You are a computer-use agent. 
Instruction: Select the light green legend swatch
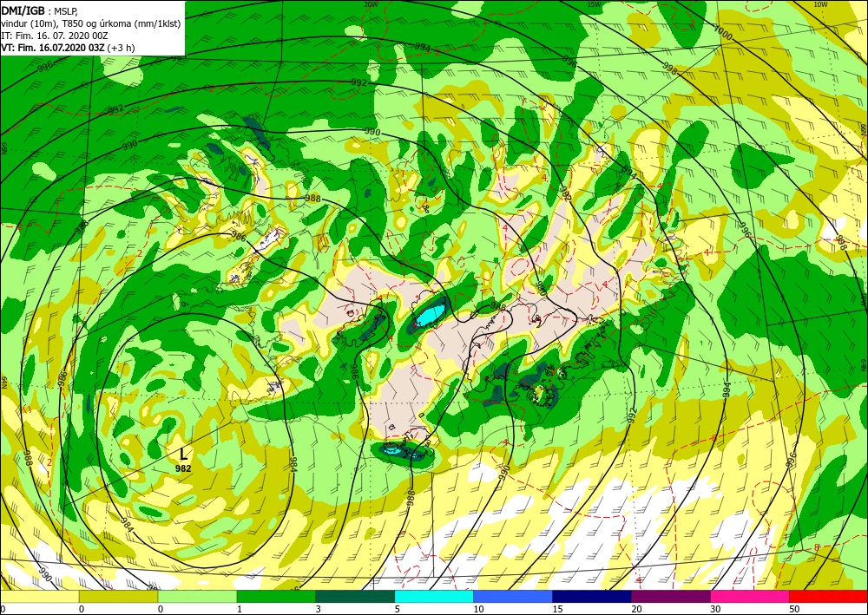tap(198, 597)
